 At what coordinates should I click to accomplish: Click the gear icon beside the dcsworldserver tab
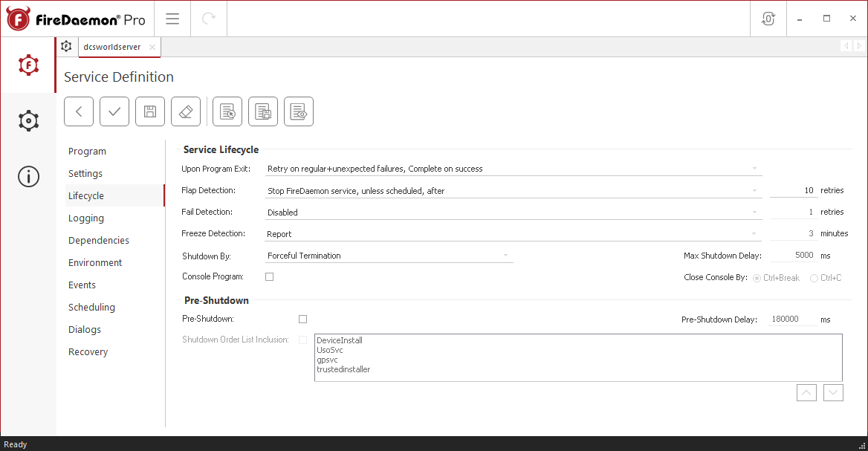point(66,47)
